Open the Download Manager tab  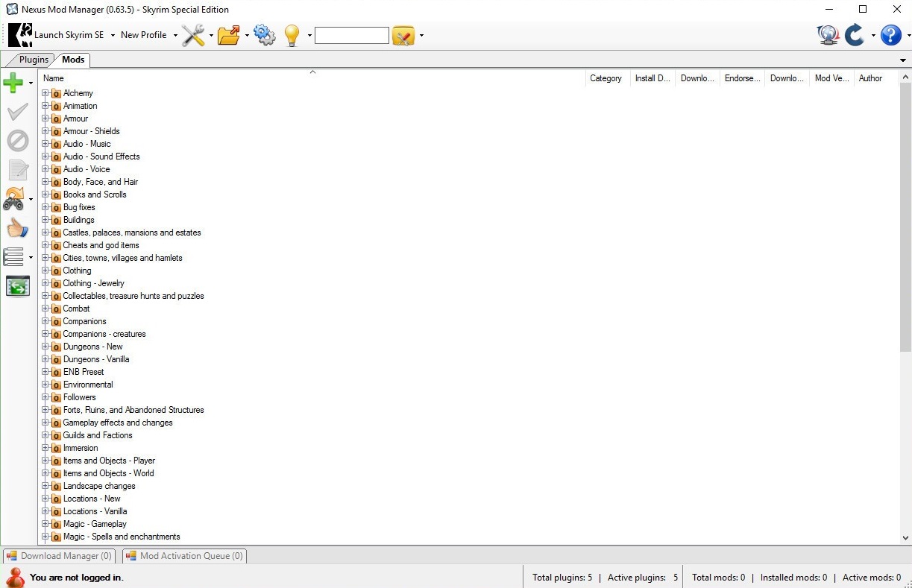[x=60, y=556]
